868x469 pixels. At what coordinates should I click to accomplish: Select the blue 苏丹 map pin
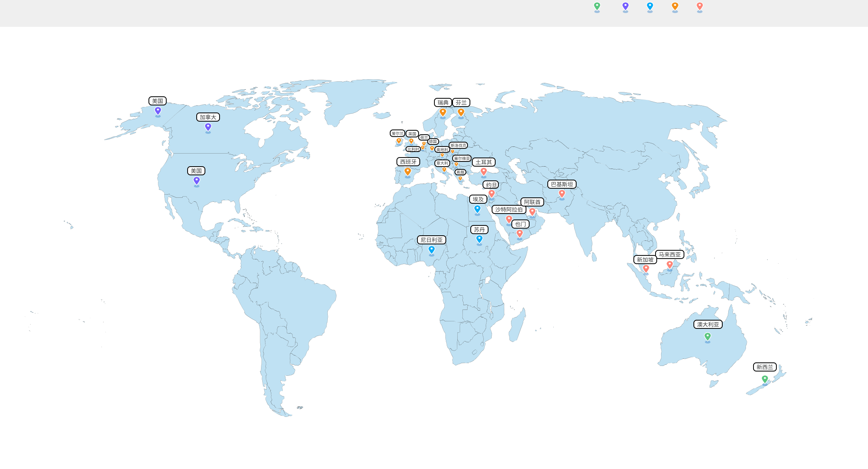[x=479, y=239]
